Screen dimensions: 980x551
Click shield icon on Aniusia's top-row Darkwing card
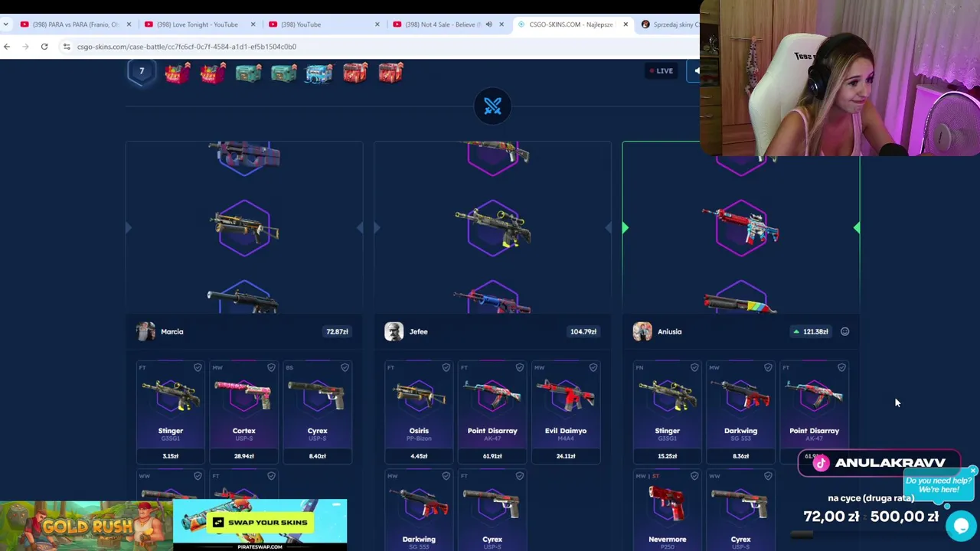pyautogui.click(x=768, y=368)
